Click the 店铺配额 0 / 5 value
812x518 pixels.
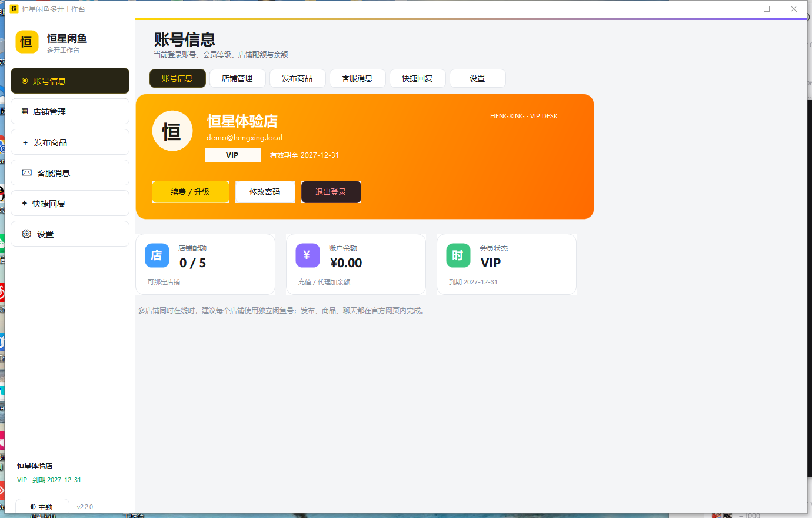[193, 263]
